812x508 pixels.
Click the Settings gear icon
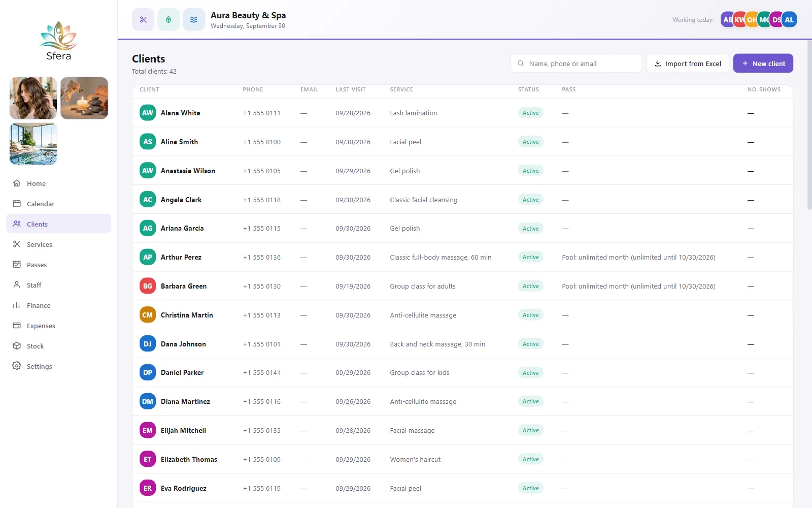click(x=17, y=366)
